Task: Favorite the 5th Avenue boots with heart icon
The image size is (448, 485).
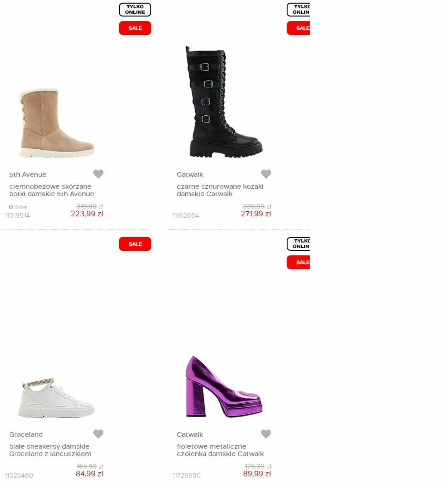Action: [98, 174]
